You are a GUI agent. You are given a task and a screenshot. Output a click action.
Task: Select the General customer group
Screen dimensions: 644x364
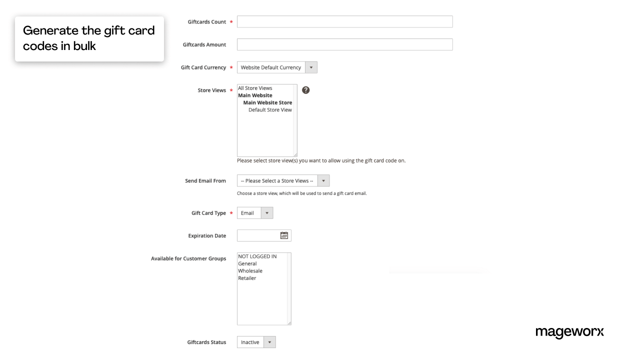coord(247,263)
